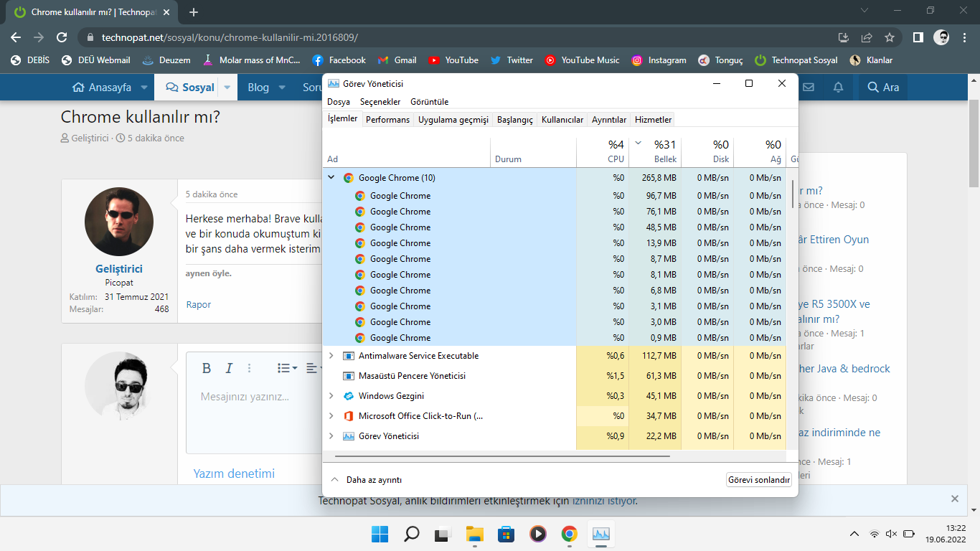Click the Görevi sonlandır button
The height and width of the screenshot is (551, 980).
(759, 480)
